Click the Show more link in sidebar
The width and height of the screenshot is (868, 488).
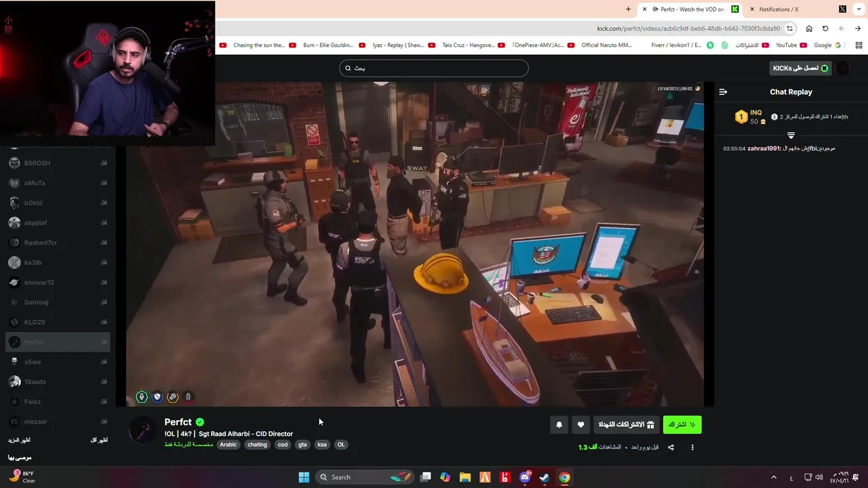[x=19, y=441]
